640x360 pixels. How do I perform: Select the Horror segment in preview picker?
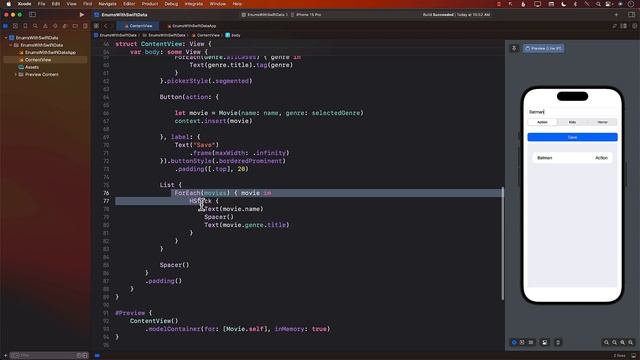pyautogui.click(x=602, y=122)
